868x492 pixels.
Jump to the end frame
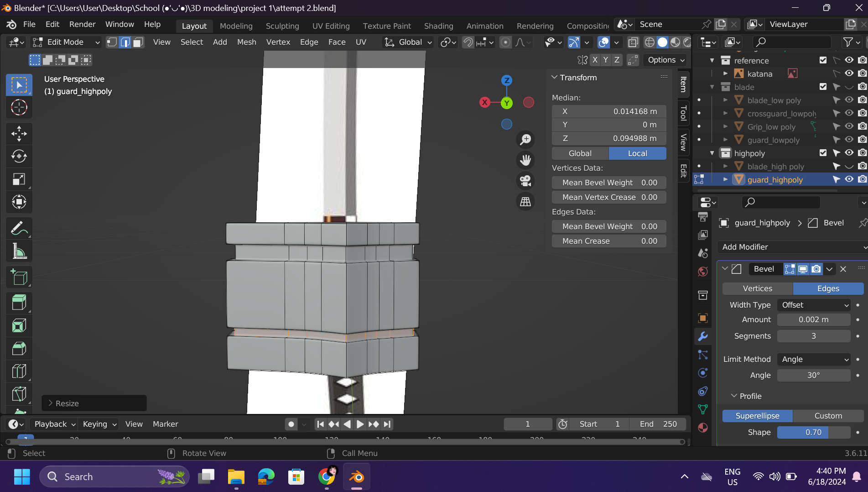(x=387, y=424)
